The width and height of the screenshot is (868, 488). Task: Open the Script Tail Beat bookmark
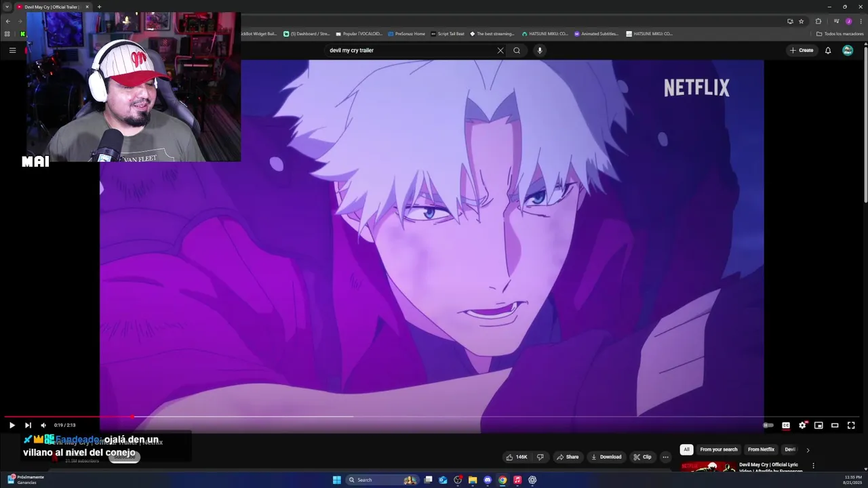pyautogui.click(x=448, y=34)
